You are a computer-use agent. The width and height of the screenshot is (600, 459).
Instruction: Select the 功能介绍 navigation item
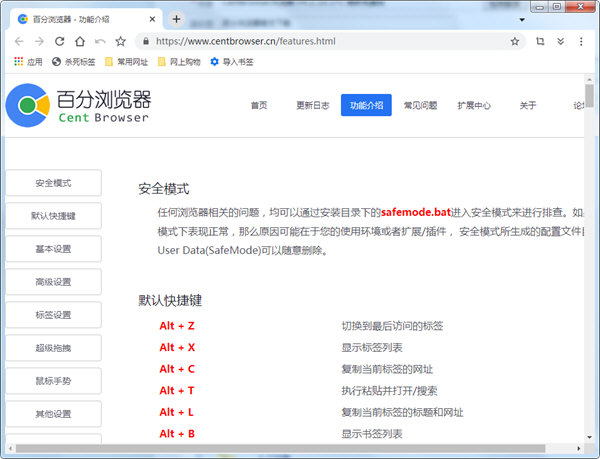[x=366, y=105]
